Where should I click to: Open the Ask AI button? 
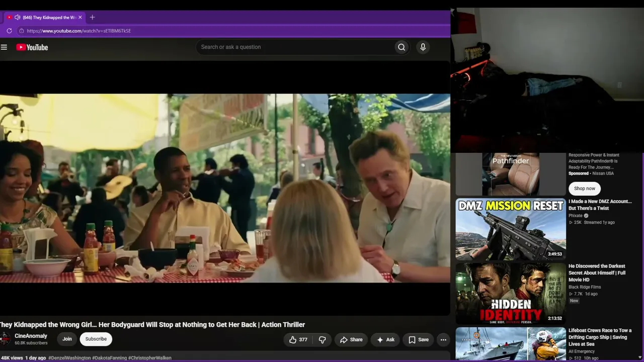coord(385,339)
